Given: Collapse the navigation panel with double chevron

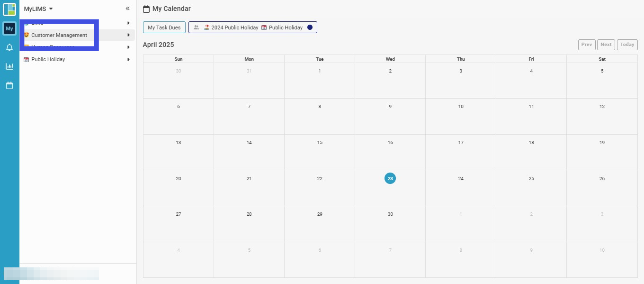Looking at the screenshot, I should click(127, 9).
